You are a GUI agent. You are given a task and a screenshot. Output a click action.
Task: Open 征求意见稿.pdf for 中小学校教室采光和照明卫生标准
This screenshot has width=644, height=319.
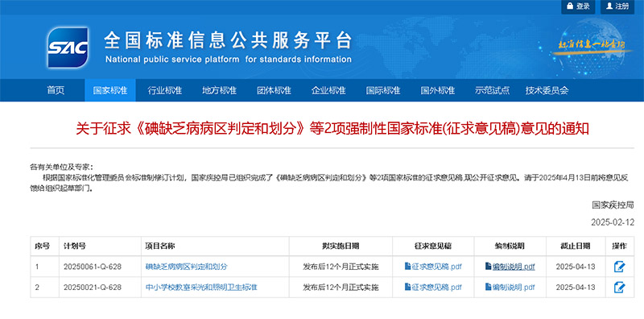pyautogui.click(x=433, y=287)
